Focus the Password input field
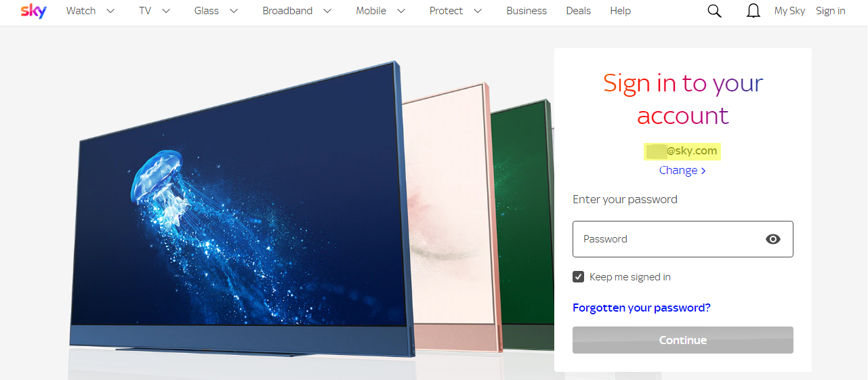This screenshot has height=380, width=868. [x=683, y=239]
